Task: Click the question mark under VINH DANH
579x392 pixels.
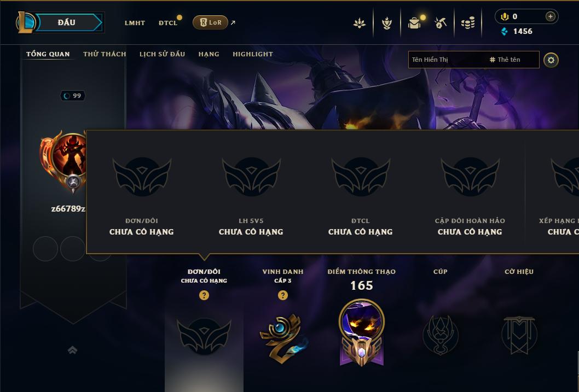Action: tap(283, 295)
